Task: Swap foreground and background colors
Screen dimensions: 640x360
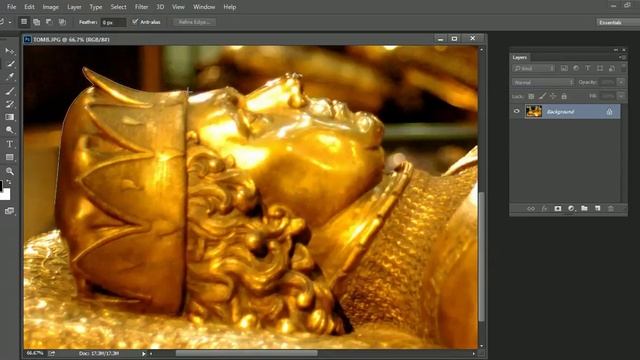Action: 9,182
